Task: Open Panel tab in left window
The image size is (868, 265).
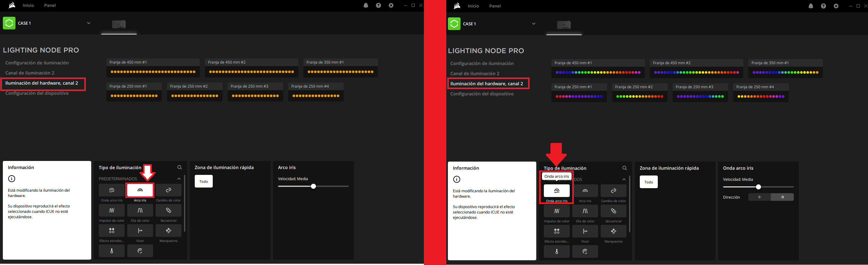Action: click(50, 5)
